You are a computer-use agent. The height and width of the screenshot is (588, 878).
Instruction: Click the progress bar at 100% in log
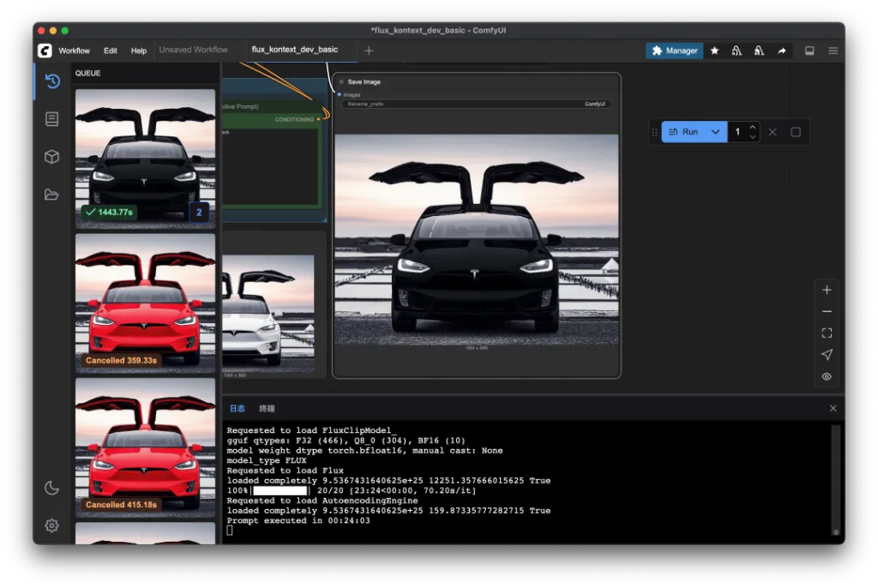coord(280,490)
